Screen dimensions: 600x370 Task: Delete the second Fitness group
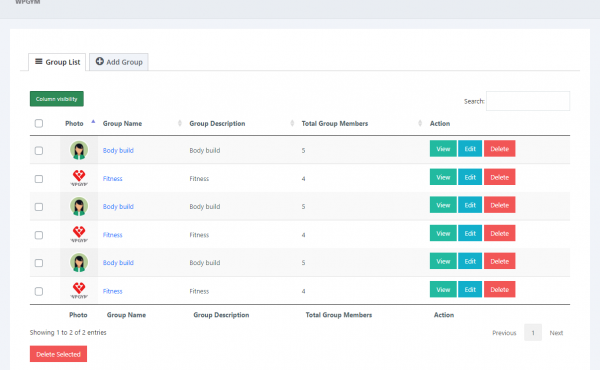coord(499,233)
